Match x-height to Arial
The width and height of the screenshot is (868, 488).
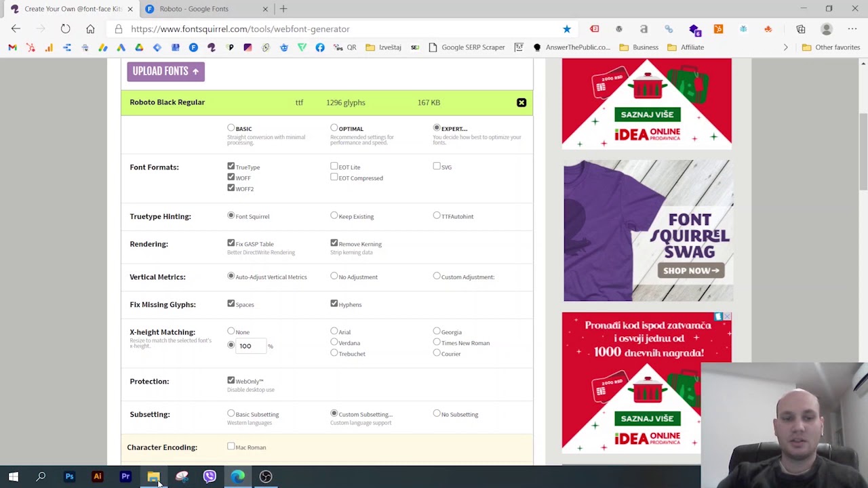(x=334, y=331)
